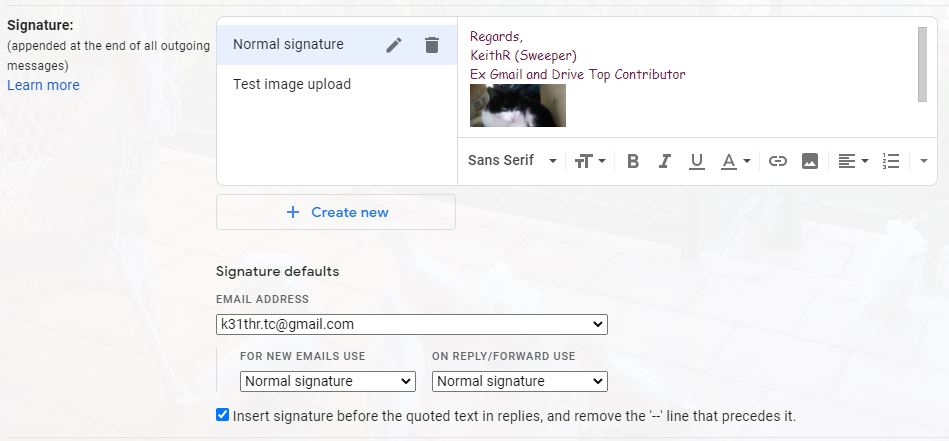
Task: Uncheck Insert signature before quoted text
Action: point(223,415)
